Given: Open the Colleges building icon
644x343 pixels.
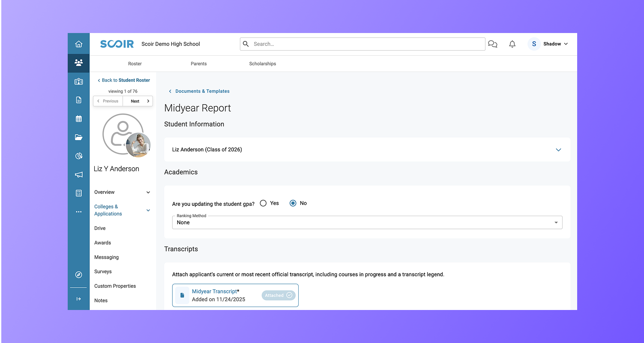Looking at the screenshot, I should [79, 81].
